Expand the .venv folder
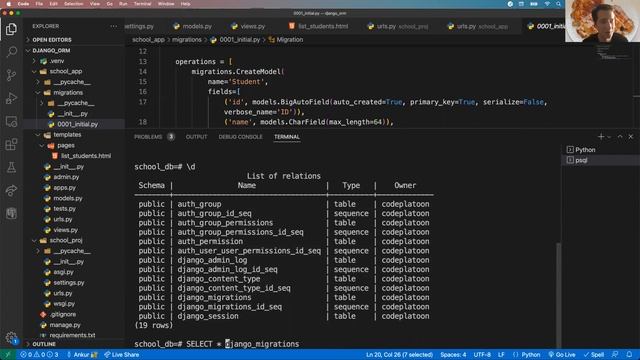 (57, 61)
